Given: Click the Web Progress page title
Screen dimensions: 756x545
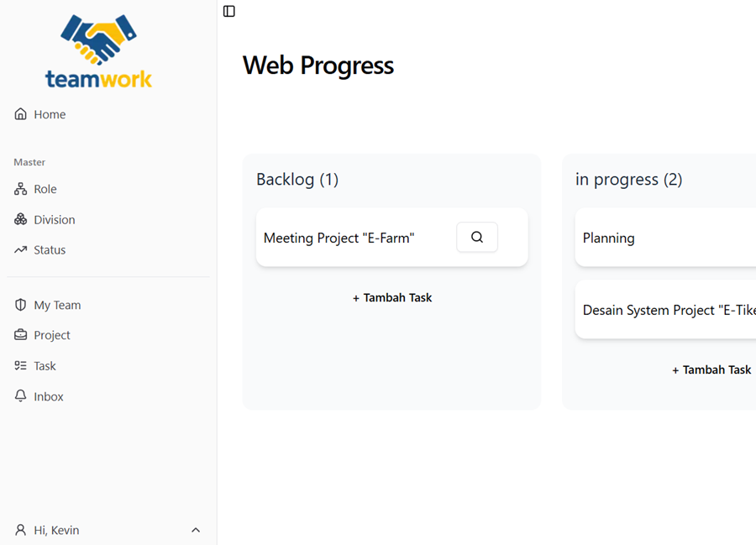Looking at the screenshot, I should tap(318, 65).
